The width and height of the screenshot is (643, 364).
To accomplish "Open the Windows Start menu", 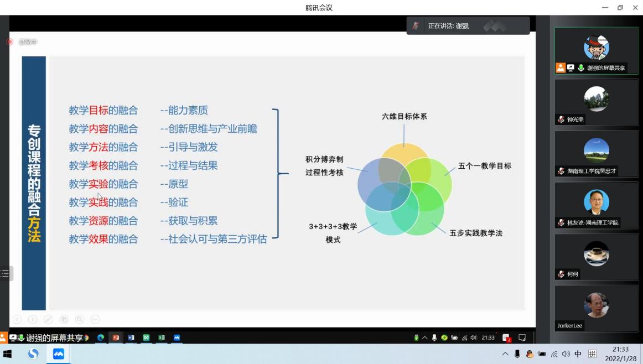I will tap(8, 353).
